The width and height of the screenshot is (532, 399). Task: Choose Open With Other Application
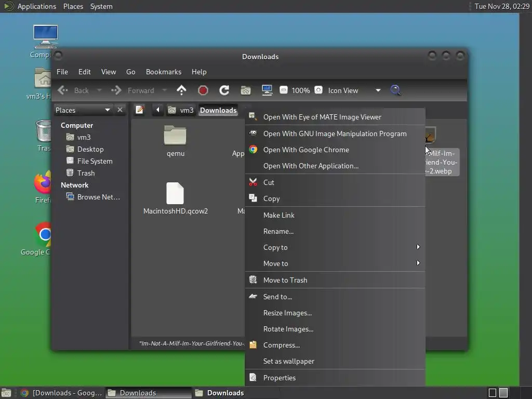pos(335,166)
